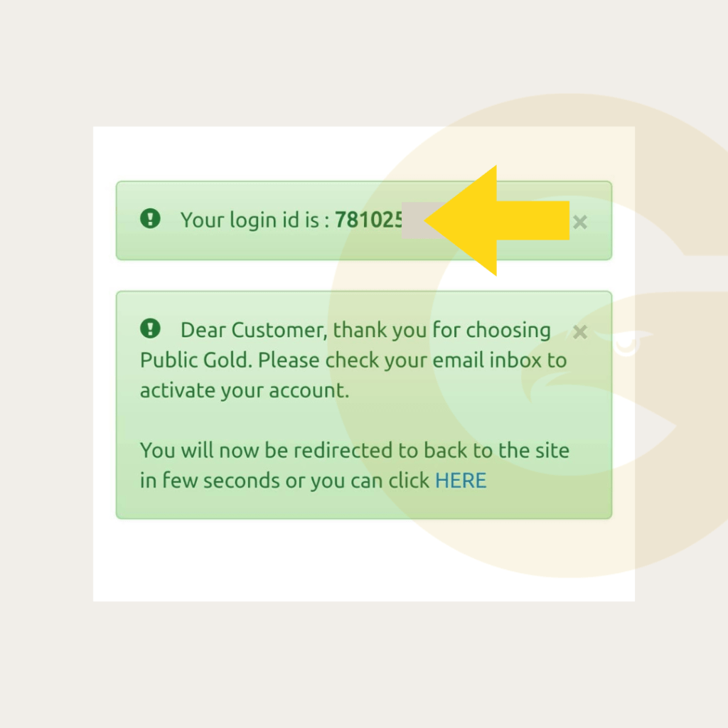
Task: Click the words "Public Gold" in the message
Action: (x=196, y=360)
